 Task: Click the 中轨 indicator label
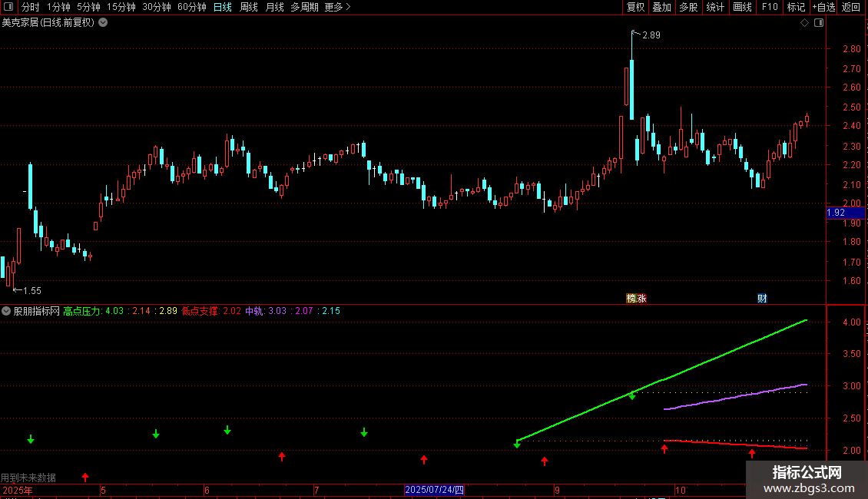click(x=255, y=311)
